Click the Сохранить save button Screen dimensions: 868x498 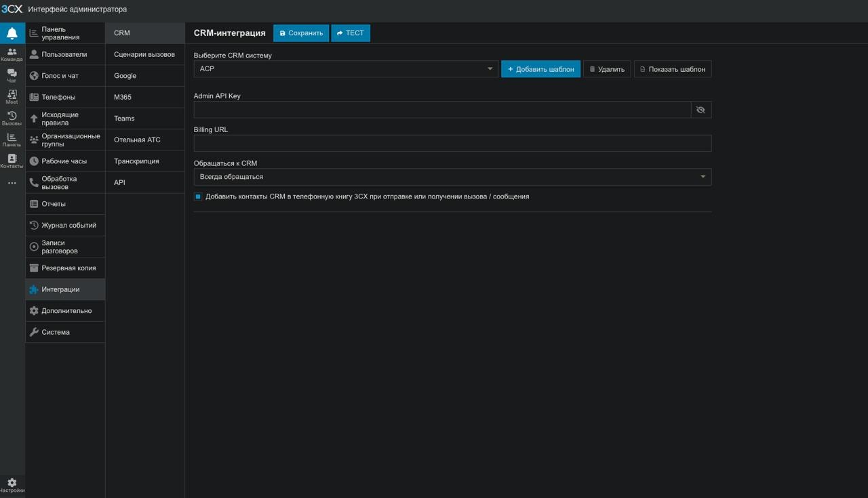[x=301, y=33]
